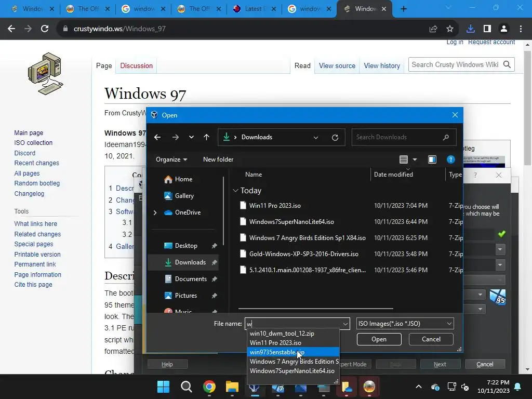Image resolution: width=532 pixels, height=399 pixels.
Task: Collapse the Today group
Action: point(235,191)
